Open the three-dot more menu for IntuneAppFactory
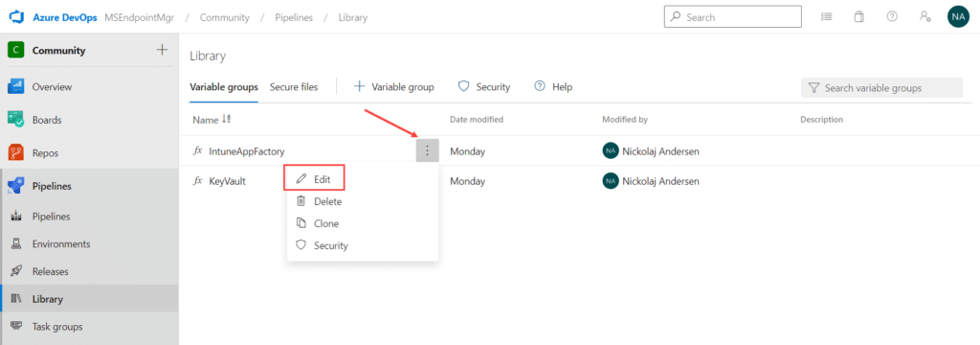980x345 pixels. (x=427, y=150)
